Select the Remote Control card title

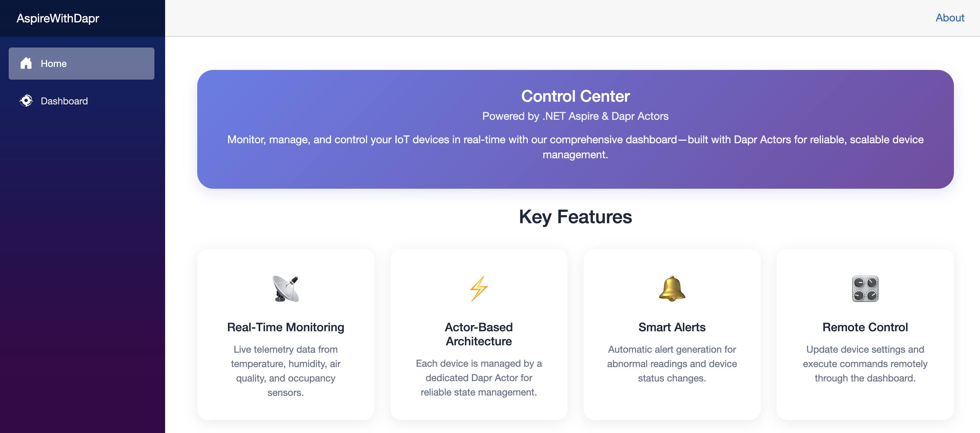[865, 327]
